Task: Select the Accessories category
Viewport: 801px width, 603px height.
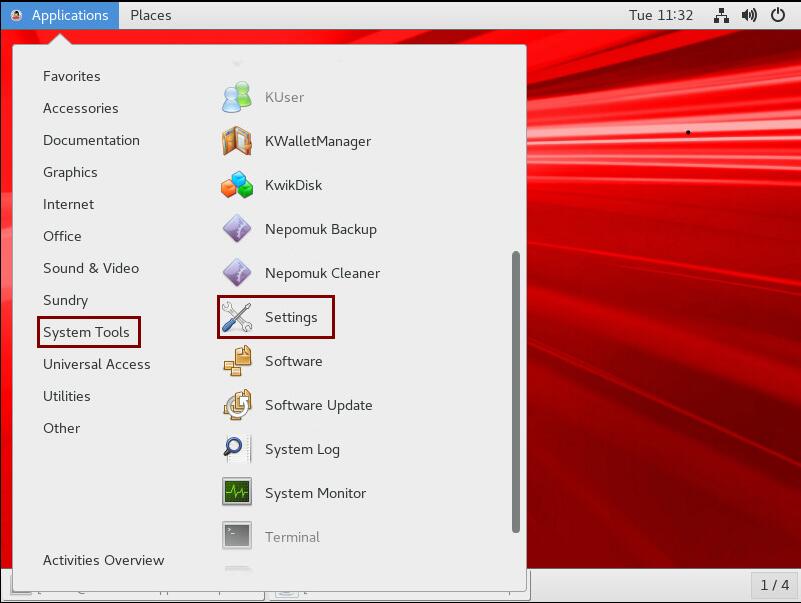Action: (x=80, y=108)
